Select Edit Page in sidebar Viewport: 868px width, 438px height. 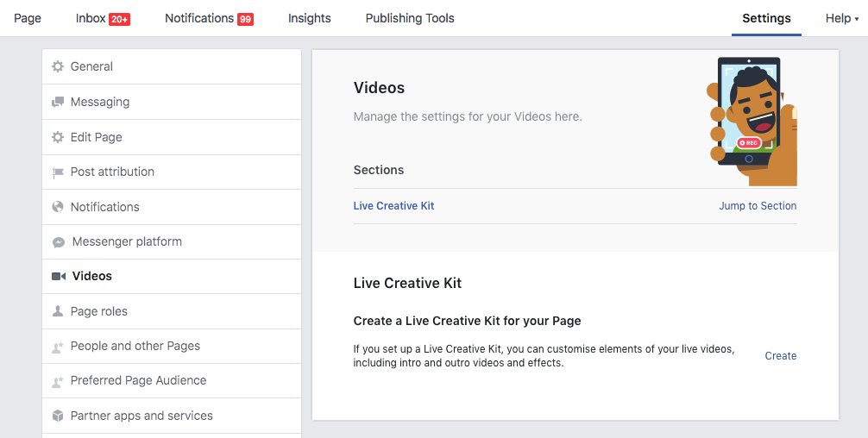coord(172,137)
